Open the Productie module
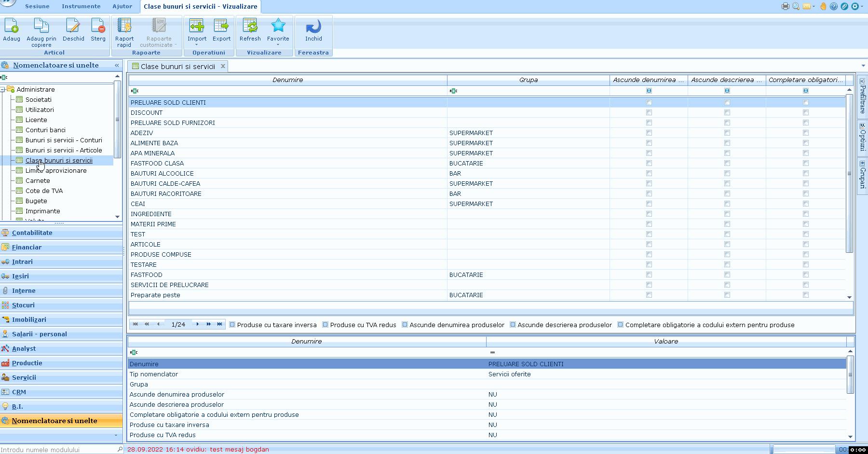Viewport: 868px width, 454px height. [61, 363]
